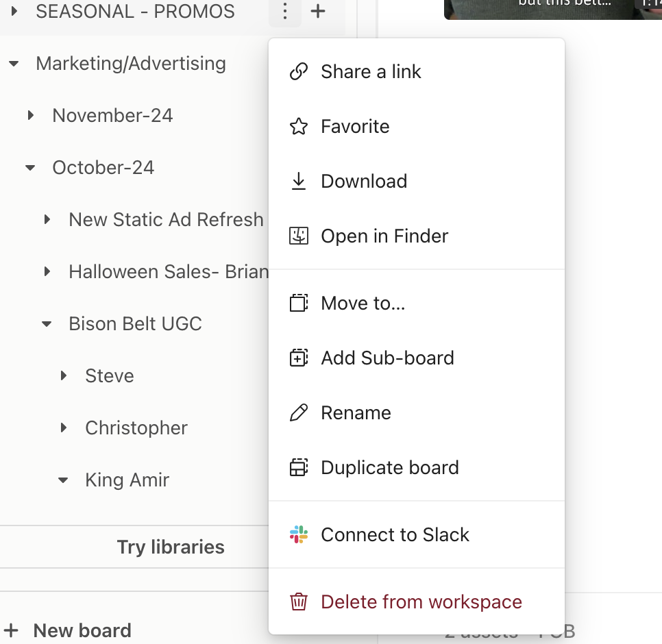662x644 pixels.
Task: Click the Open in Finder icon
Action: [299, 236]
